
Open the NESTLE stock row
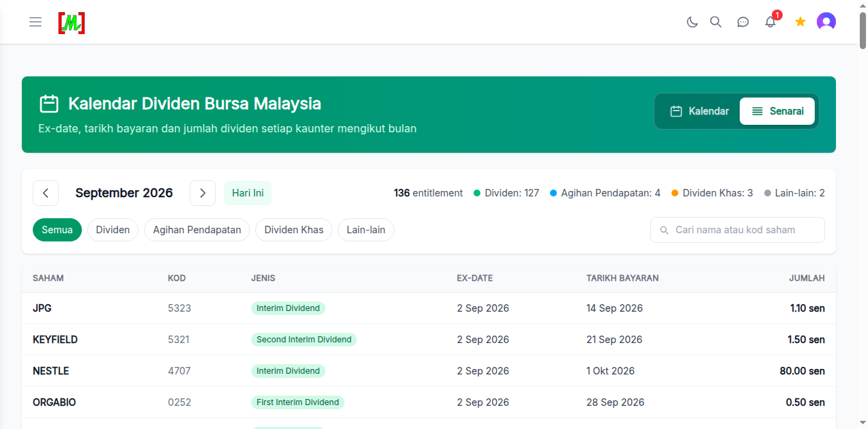[x=429, y=371]
